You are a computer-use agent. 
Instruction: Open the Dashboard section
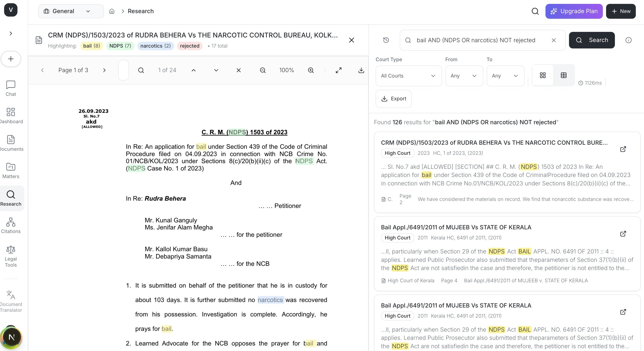11,115
